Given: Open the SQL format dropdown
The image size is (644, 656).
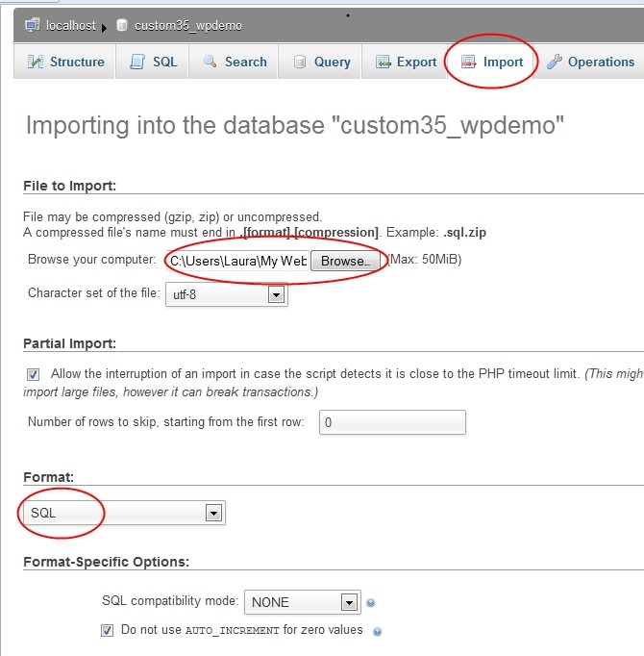Looking at the screenshot, I should coord(124,513).
